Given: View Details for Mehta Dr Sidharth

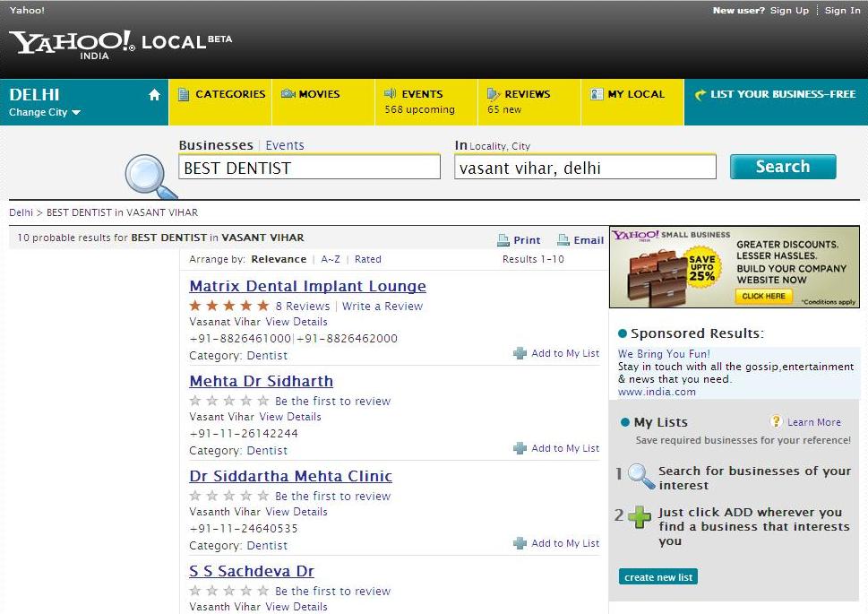Looking at the screenshot, I should pyautogui.click(x=290, y=417).
